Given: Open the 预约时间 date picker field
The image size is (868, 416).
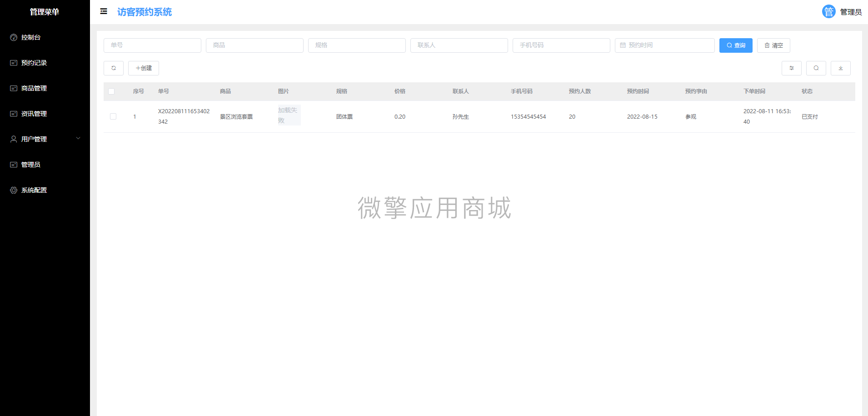Looking at the screenshot, I should [664, 45].
